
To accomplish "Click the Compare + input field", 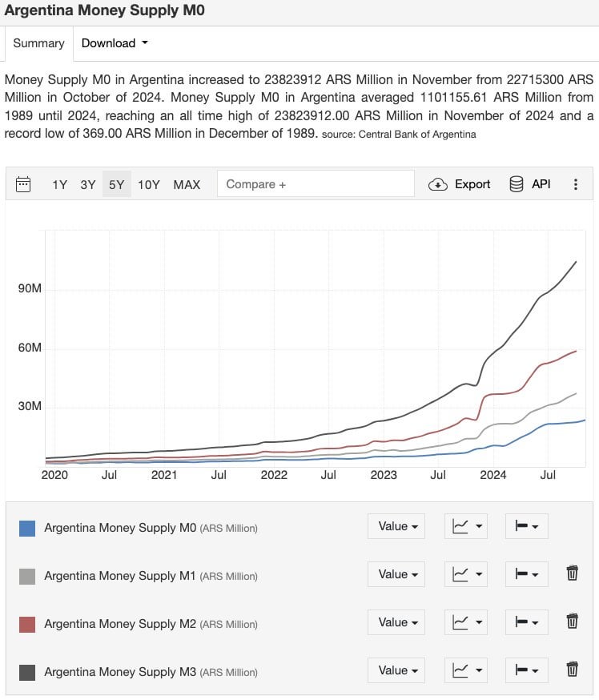I will pyautogui.click(x=316, y=183).
